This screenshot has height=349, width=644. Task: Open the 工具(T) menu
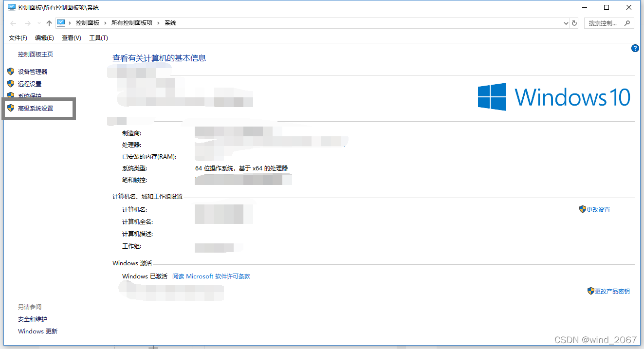coord(98,38)
